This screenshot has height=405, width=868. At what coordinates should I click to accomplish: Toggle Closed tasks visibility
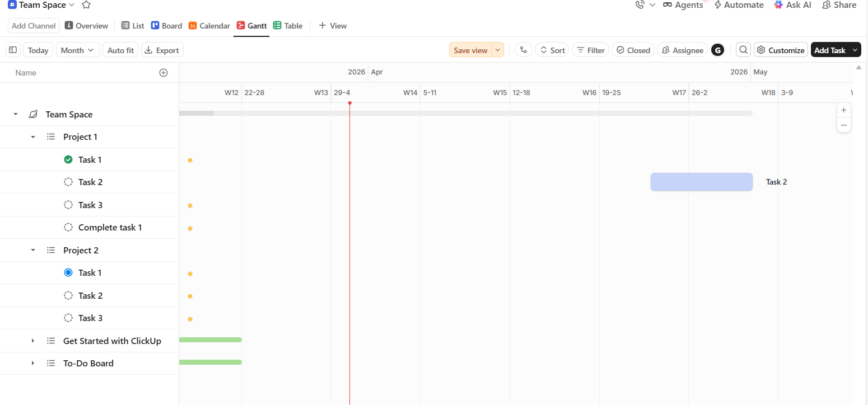[x=633, y=50]
